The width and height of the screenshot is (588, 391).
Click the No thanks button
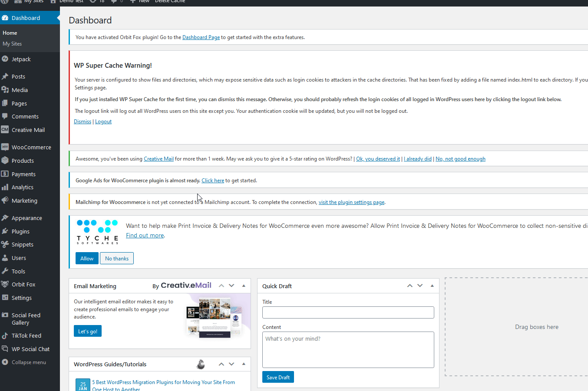pyautogui.click(x=117, y=258)
